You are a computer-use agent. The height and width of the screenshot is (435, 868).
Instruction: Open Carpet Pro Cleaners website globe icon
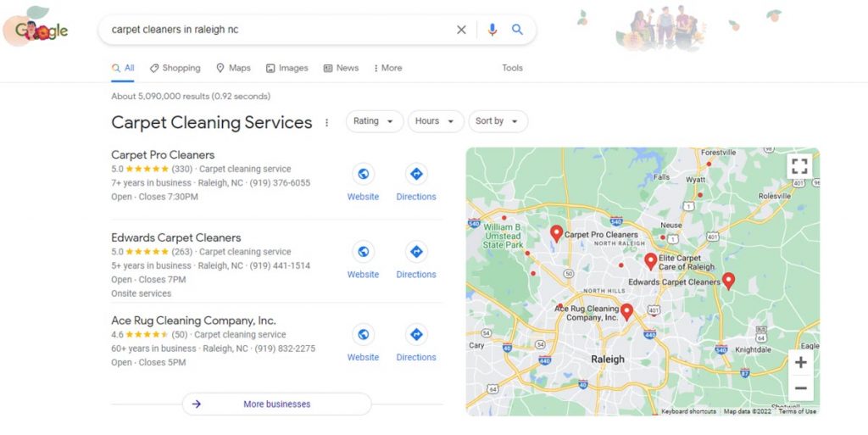click(363, 175)
